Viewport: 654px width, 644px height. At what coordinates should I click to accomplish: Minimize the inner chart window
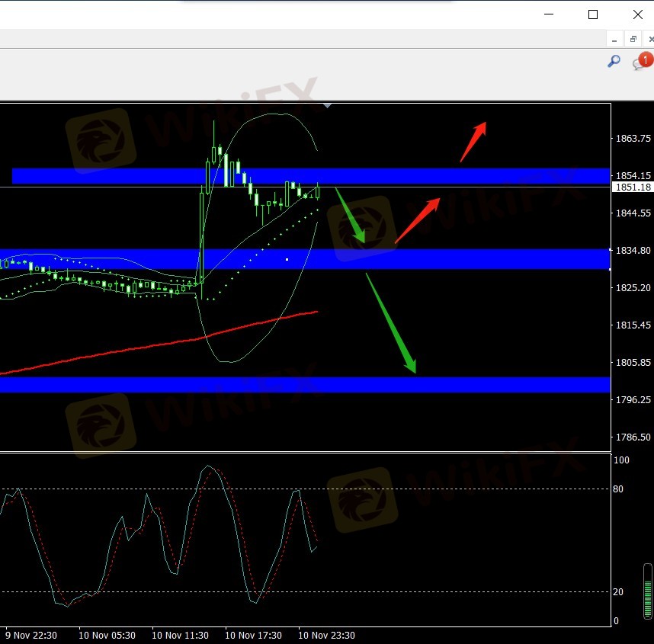click(614, 39)
